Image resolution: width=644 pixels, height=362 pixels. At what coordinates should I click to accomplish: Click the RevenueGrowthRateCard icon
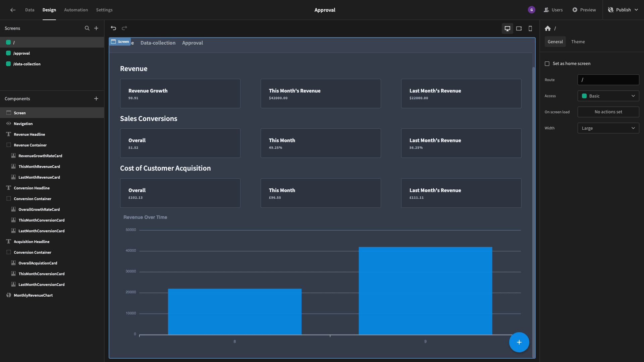point(13,156)
